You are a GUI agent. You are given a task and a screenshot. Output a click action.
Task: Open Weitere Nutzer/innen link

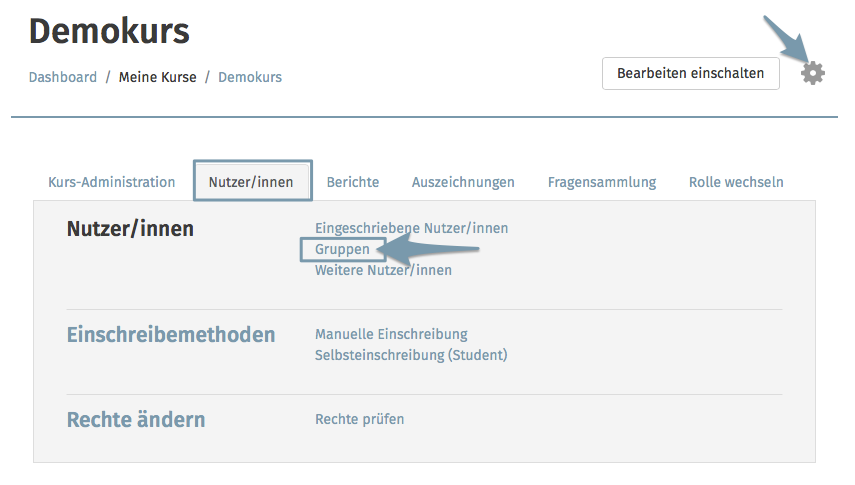(x=383, y=270)
